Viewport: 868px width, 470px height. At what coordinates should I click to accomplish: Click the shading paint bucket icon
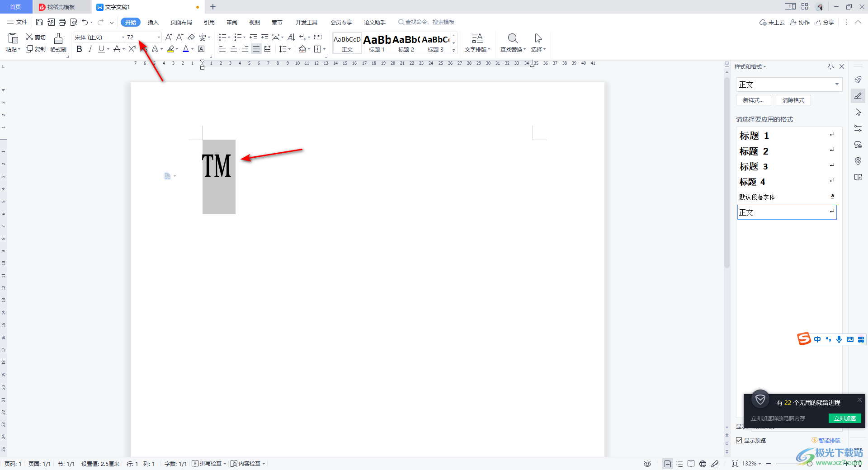click(x=302, y=49)
